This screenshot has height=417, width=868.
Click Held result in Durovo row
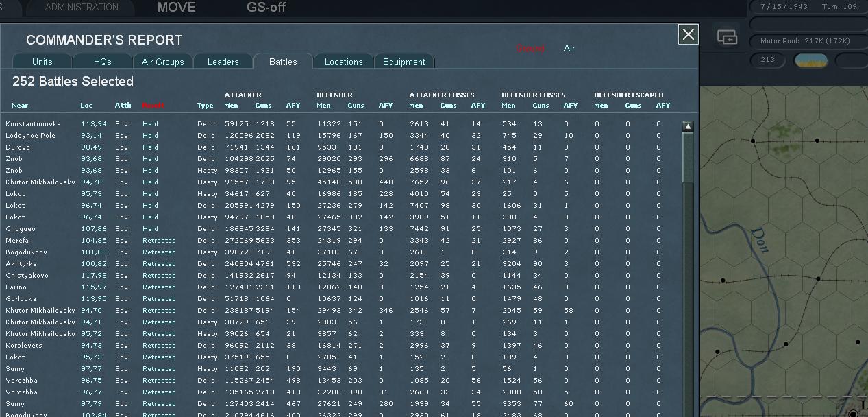[x=150, y=147]
